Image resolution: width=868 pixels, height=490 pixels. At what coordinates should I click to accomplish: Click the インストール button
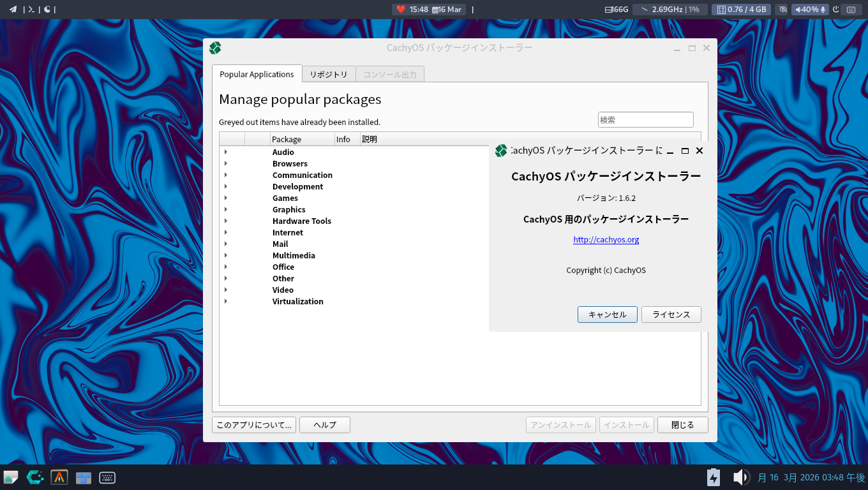pos(627,425)
